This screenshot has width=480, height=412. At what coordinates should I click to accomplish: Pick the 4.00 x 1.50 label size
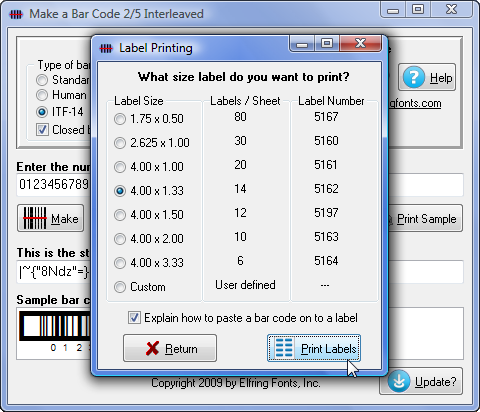pos(149,215)
